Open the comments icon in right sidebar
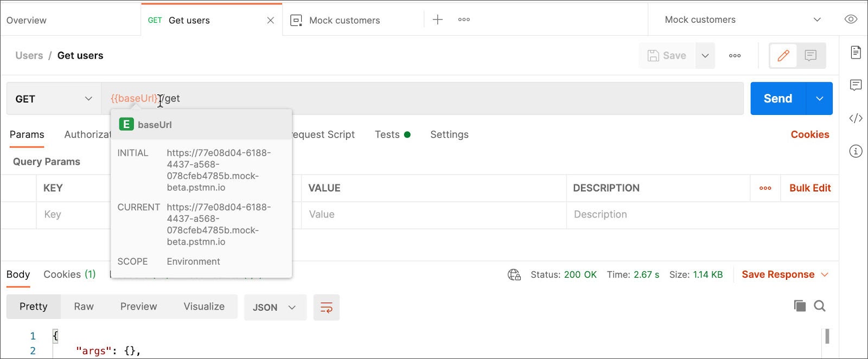 [x=856, y=85]
